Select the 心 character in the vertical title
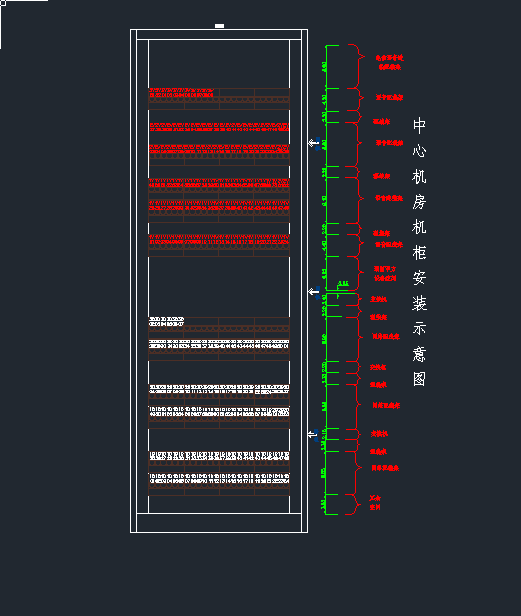The width and height of the screenshot is (521, 616). point(419,151)
